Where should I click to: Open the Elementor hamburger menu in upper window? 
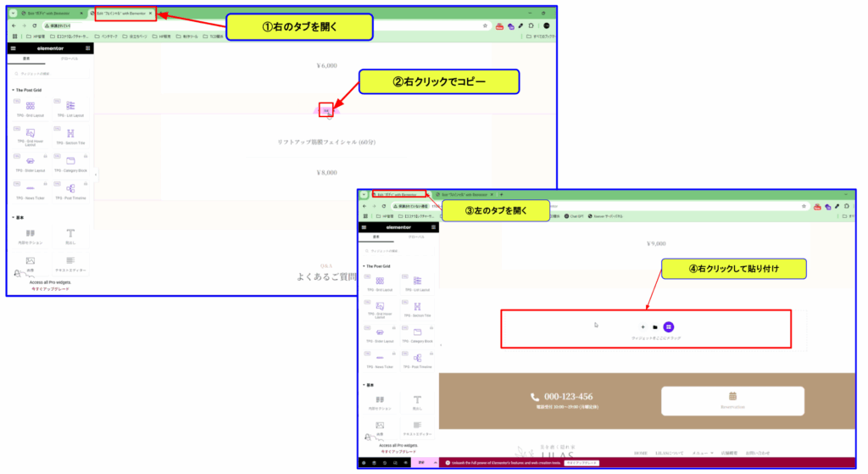(x=14, y=48)
